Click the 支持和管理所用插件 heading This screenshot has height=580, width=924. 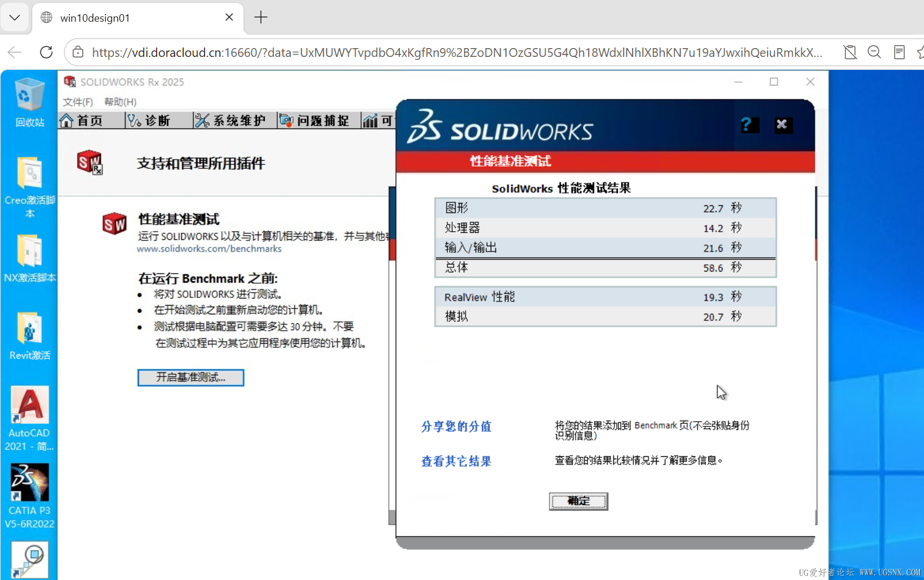(x=201, y=163)
